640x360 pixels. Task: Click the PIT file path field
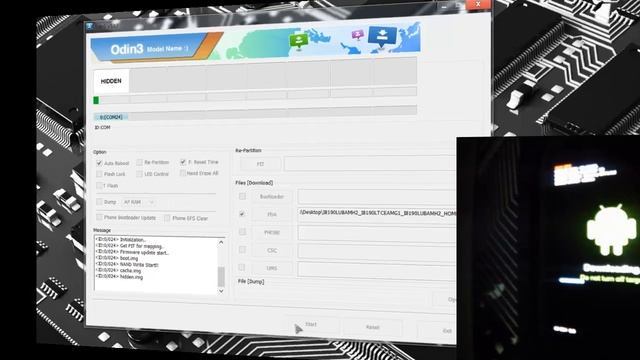click(370, 163)
